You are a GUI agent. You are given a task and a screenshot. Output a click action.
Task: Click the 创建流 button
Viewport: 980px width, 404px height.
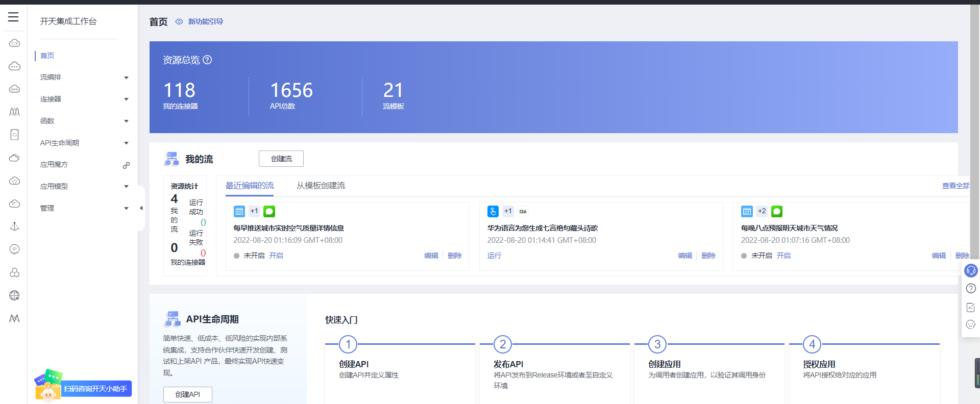281,159
